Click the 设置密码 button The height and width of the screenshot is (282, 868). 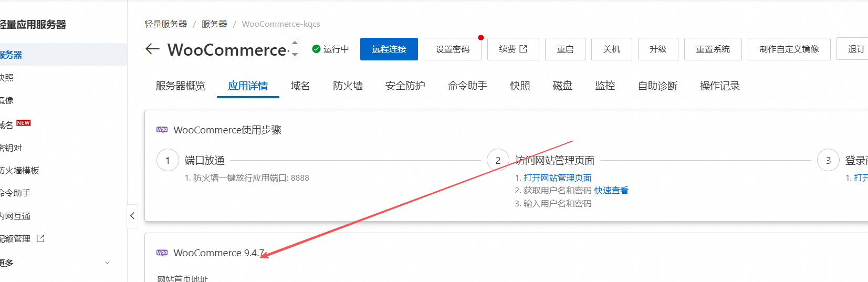(x=453, y=49)
